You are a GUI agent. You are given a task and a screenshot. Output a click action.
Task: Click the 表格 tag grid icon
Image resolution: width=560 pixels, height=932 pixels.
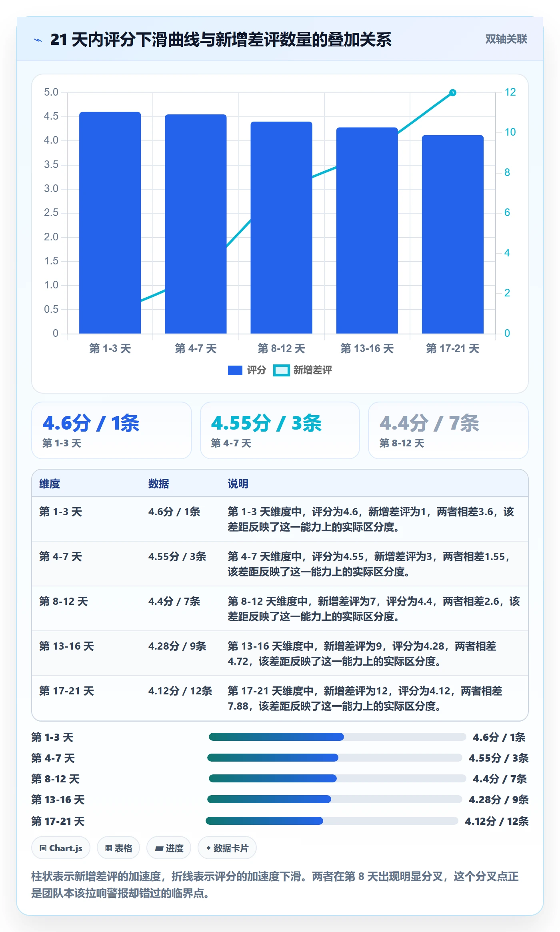108,848
